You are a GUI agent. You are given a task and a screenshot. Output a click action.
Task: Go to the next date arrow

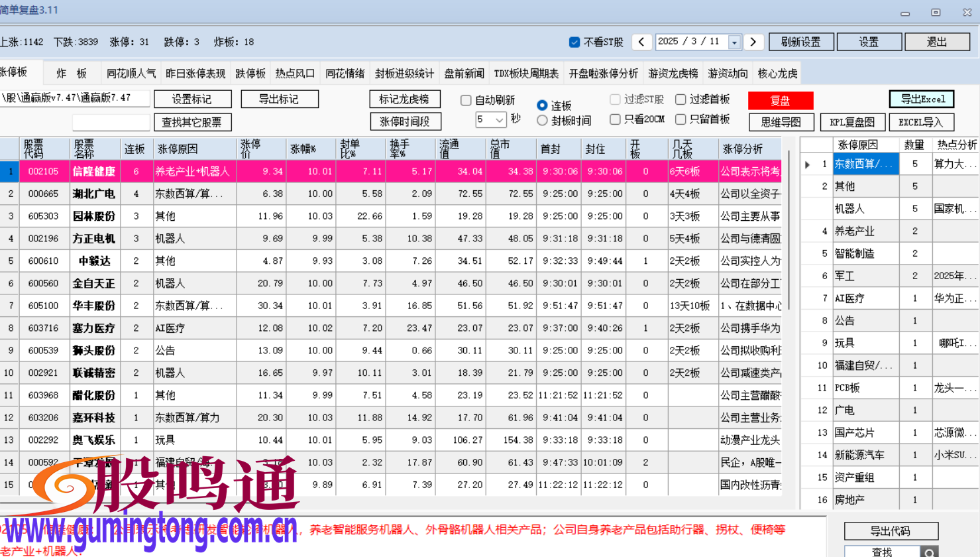point(753,42)
